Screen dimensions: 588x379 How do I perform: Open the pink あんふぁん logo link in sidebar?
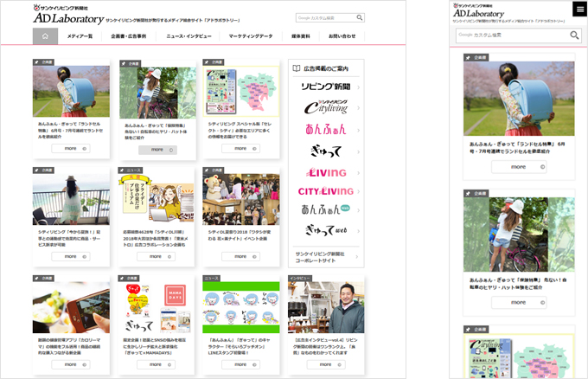[x=325, y=130]
